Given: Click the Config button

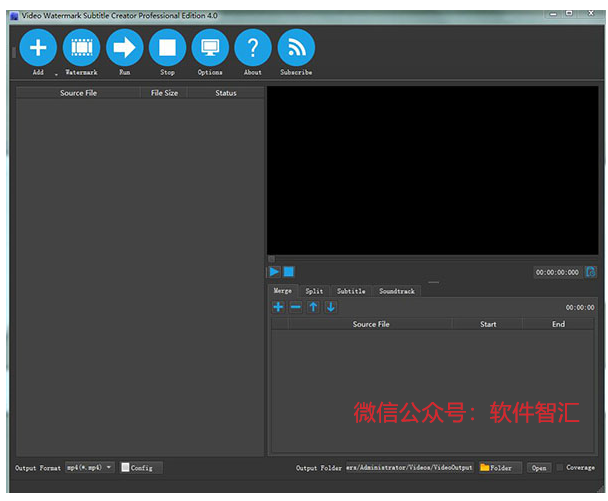Looking at the screenshot, I should (x=141, y=468).
